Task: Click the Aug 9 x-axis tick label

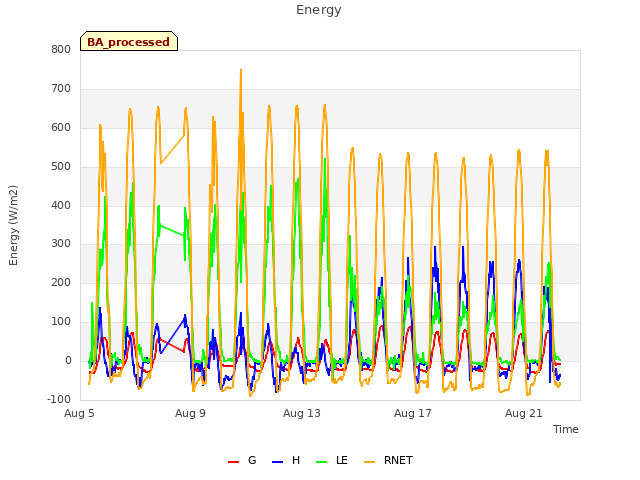Action: 190,413
